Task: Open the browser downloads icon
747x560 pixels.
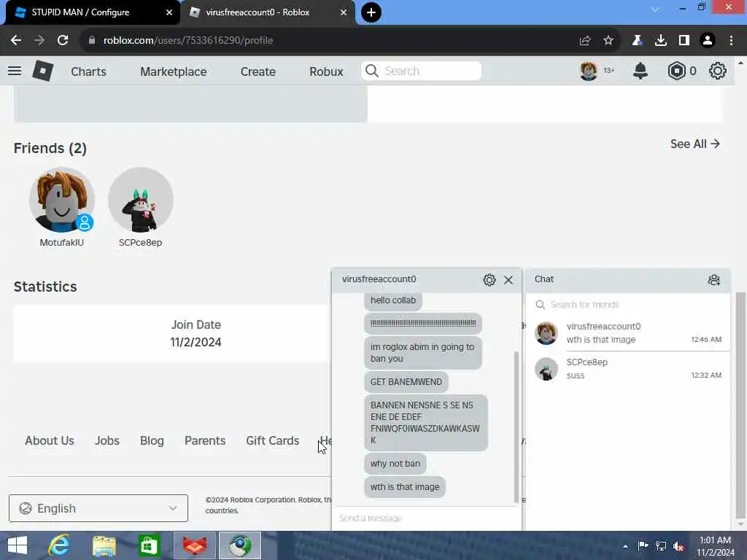Action: (x=661, y=41)
